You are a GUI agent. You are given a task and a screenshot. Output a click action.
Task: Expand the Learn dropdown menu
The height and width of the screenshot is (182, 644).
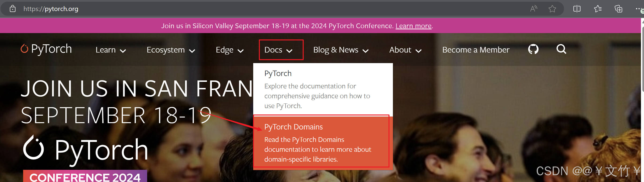pos(110,50)
